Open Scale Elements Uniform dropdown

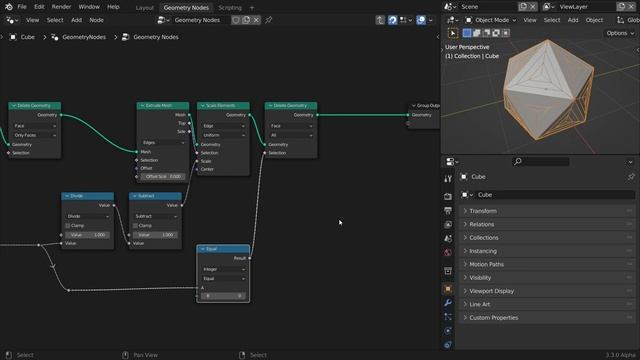pyautogui.click(x=223, y=135)
